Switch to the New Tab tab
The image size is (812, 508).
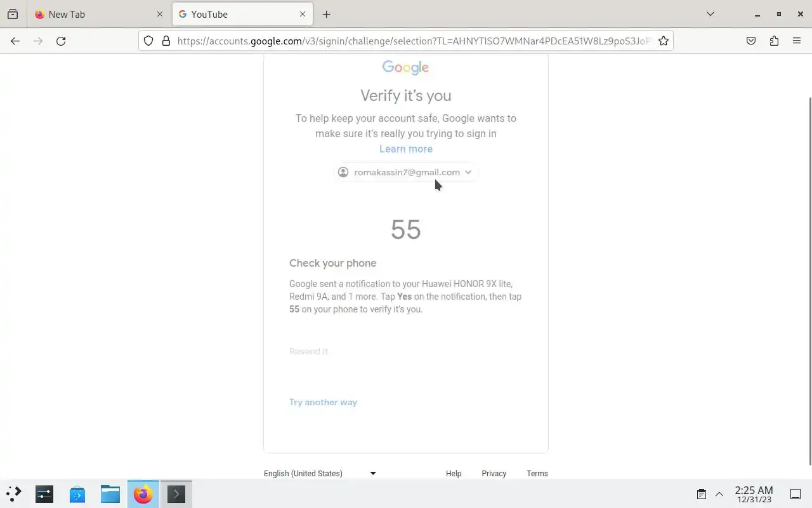98,14
